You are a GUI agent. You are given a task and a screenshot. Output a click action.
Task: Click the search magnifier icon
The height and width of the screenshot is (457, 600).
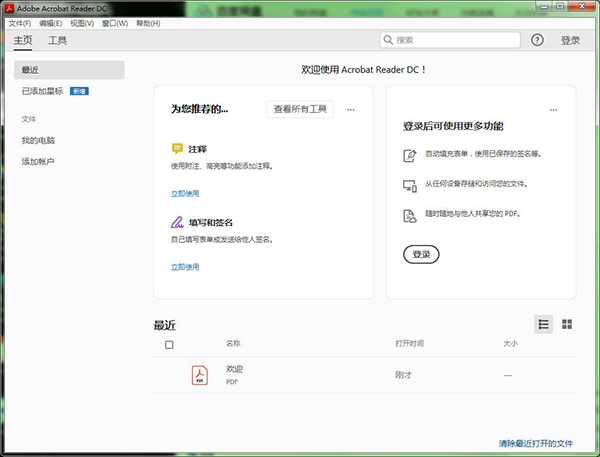(388, 40)
